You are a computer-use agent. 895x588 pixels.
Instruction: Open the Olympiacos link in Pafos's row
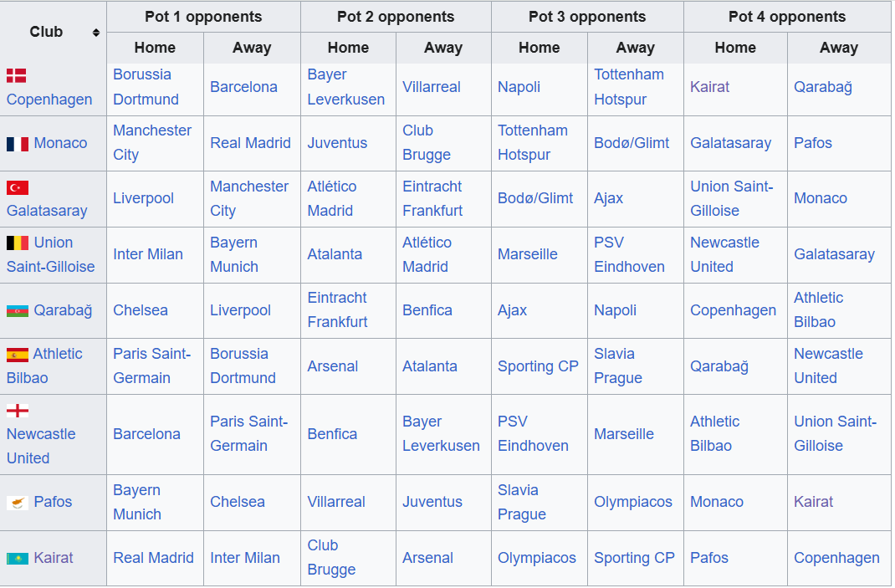633,502
